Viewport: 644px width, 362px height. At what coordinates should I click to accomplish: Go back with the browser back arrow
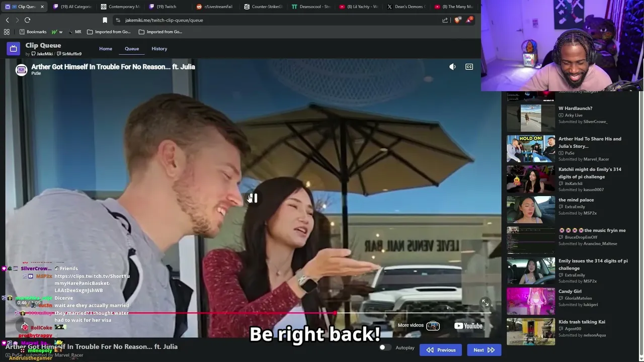coord(7,20)
